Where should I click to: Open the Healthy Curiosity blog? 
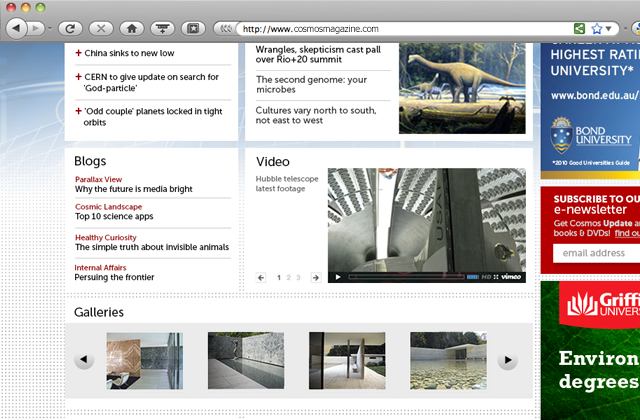(x=105, y=237)
